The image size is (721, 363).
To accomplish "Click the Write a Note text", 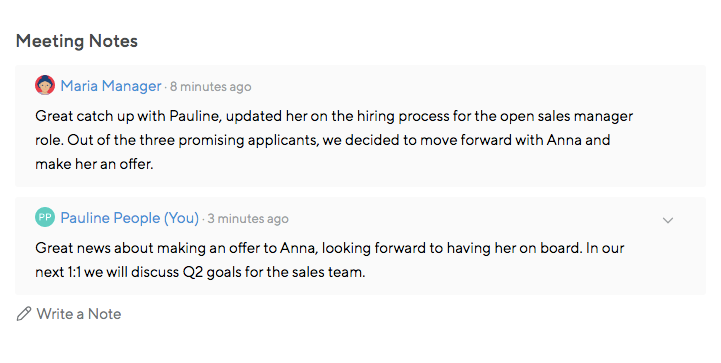I will coord(79,314).
